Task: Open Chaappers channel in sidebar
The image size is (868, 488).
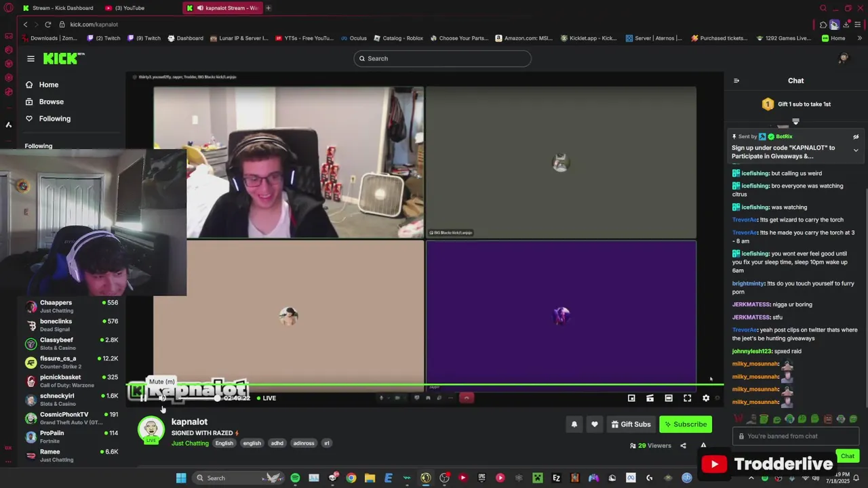Action: click(71, 306)
